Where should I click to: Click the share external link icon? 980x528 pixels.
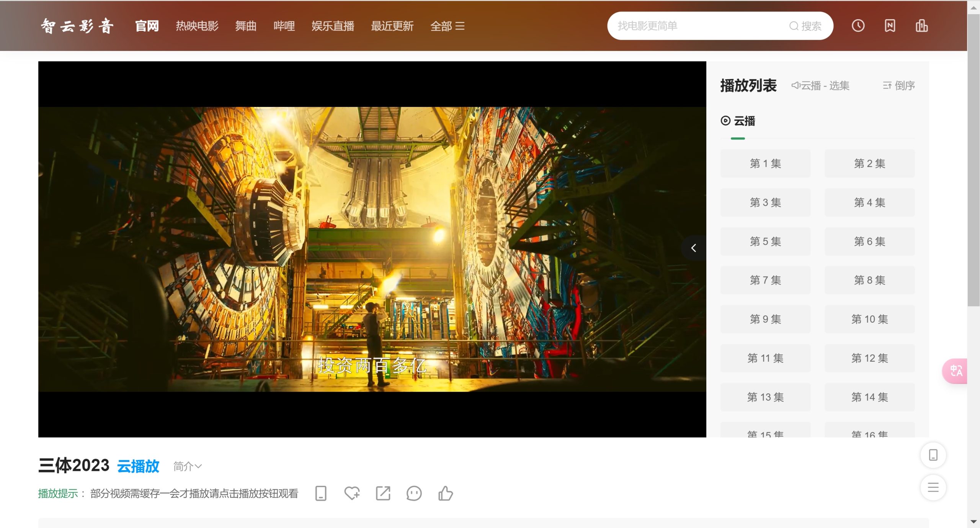click(x=383, y=493)
